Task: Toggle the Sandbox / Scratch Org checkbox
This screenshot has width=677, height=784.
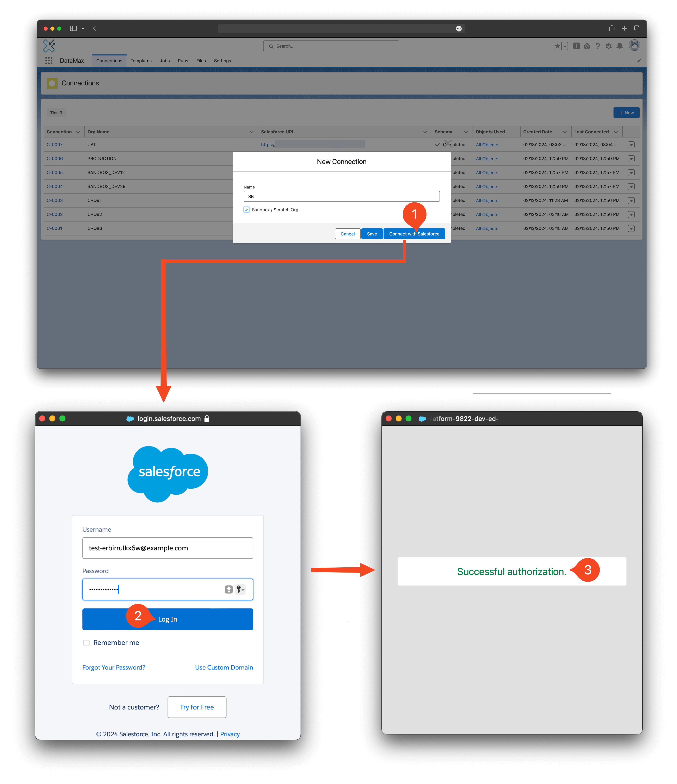Action: click(x=246, y=210)
